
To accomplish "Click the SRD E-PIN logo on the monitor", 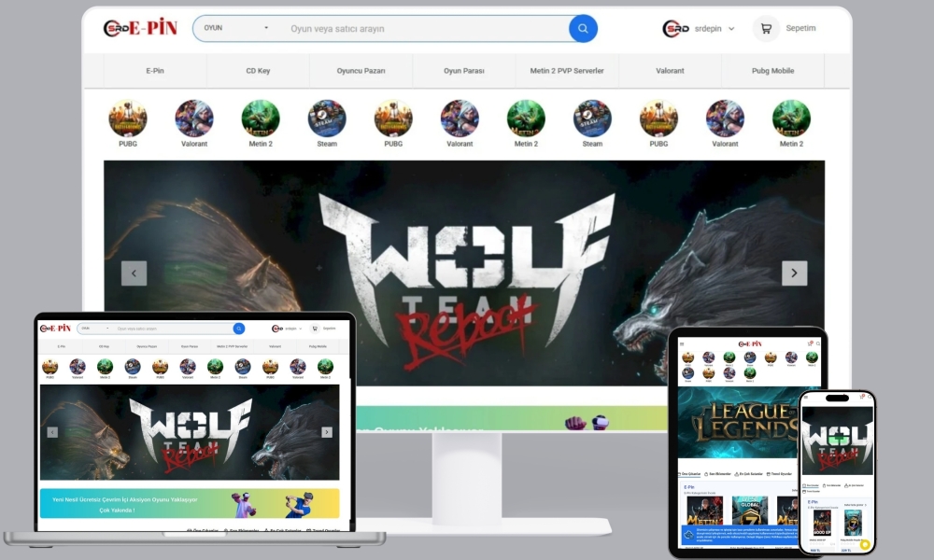I will 141,28.
